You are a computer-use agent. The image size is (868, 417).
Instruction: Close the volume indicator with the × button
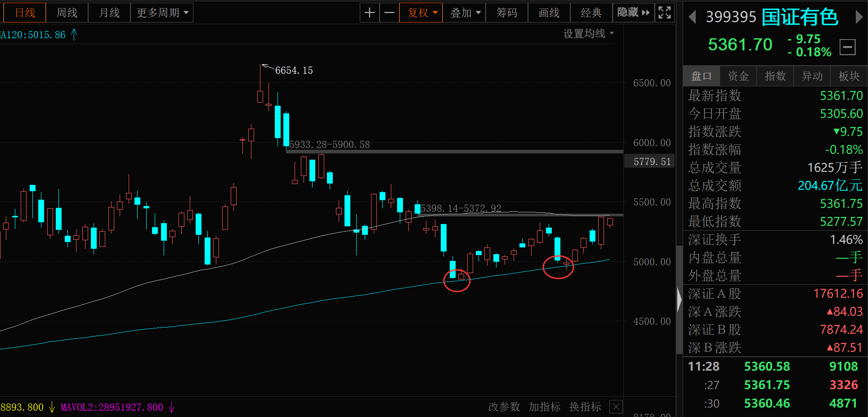[616, 407]
